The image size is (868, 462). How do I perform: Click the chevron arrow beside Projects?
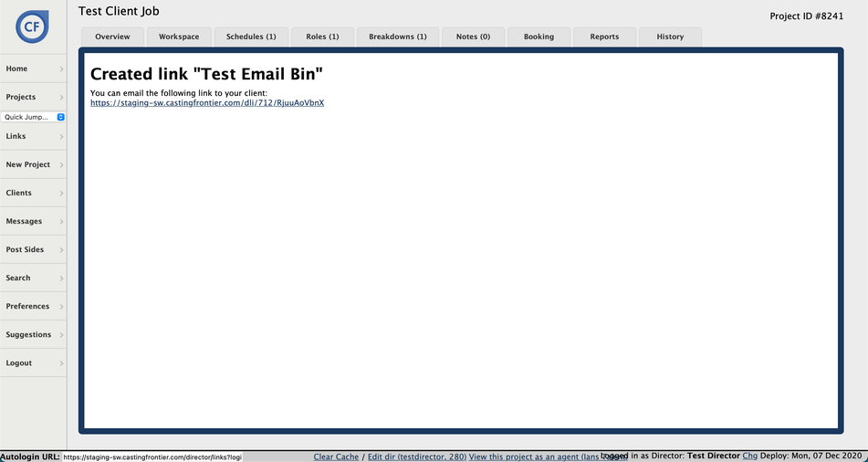61,98
